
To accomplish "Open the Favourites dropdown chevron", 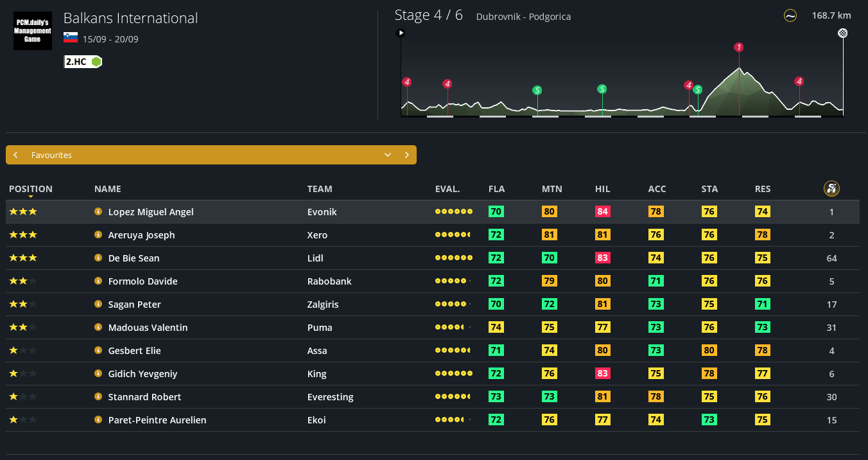I will click(x=388, y=155).
